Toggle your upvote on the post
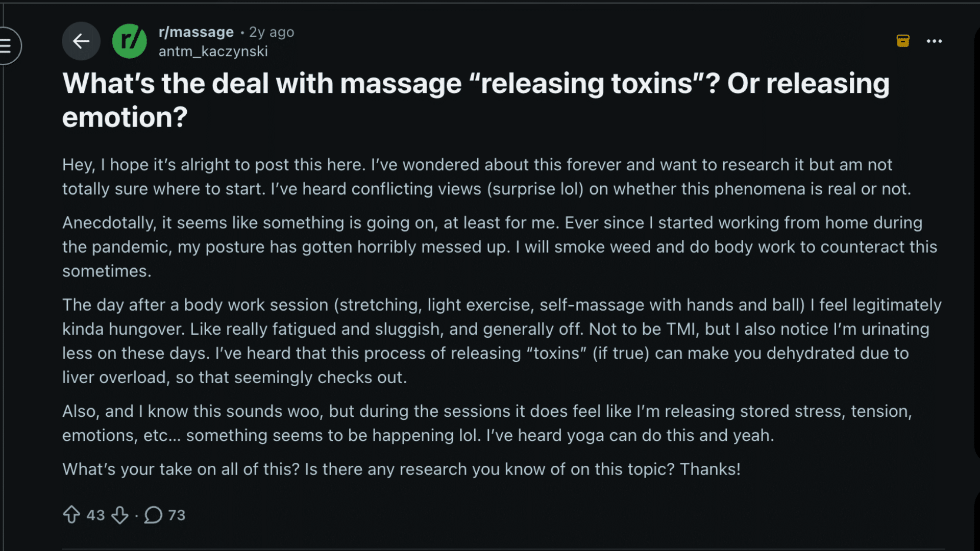The height and width of the screenshot is (551, 980). coord(72,515)
